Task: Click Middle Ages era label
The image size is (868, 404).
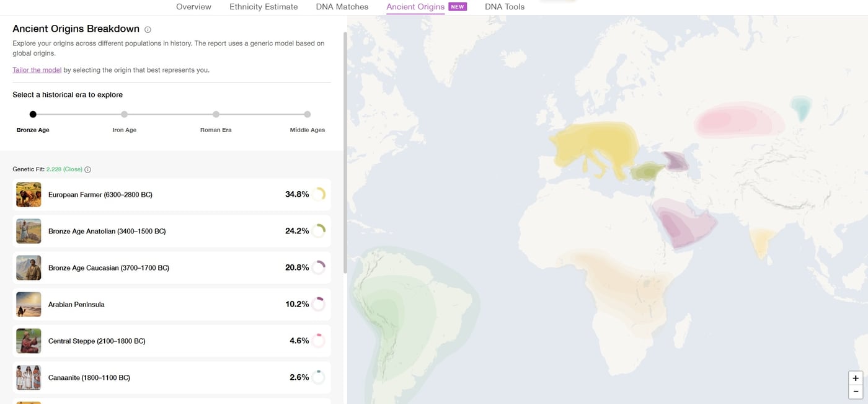Action: point(308,130)
